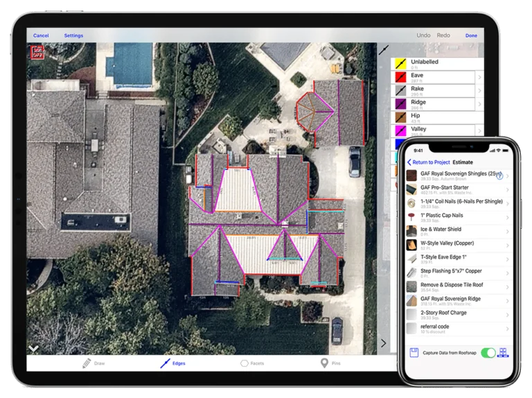Tap the Ice & Water Shield image

click(411, 232)
